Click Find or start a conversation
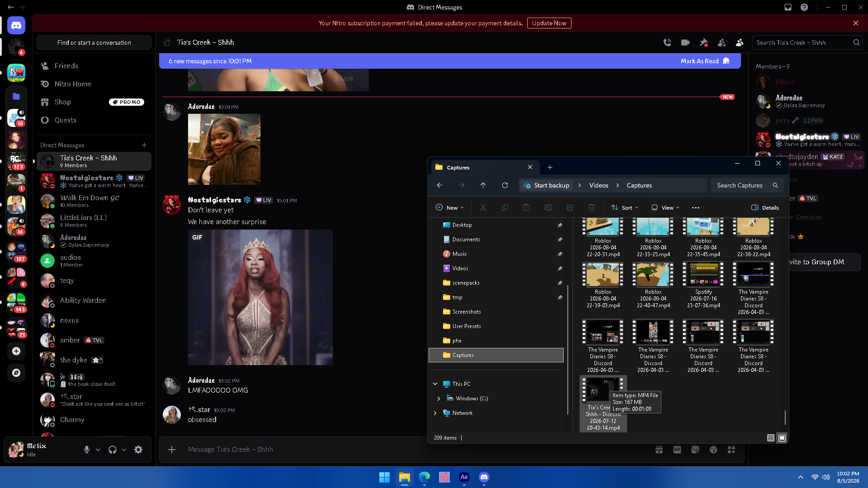The image size is (868, 488). tap(94, 42)
